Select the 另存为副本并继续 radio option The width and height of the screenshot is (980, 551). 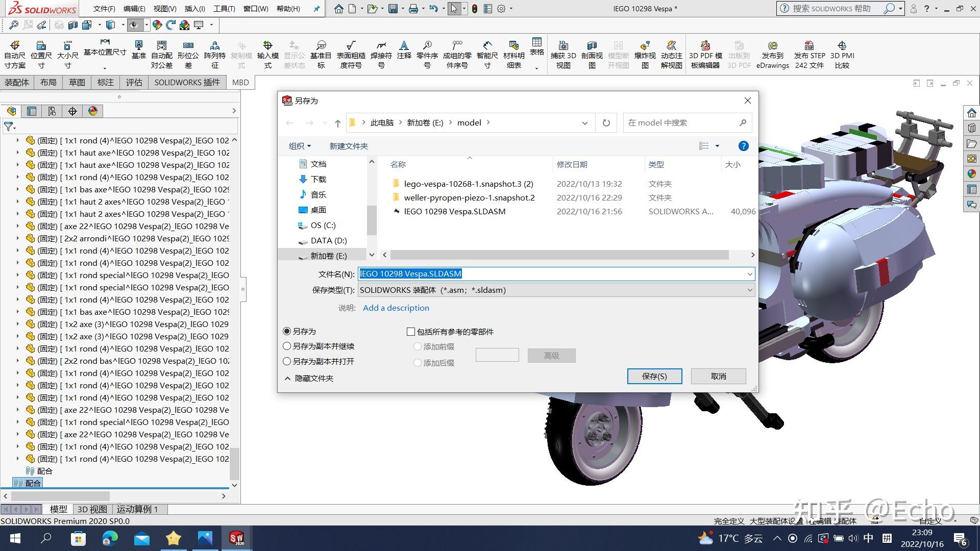[x=287, y=346]
